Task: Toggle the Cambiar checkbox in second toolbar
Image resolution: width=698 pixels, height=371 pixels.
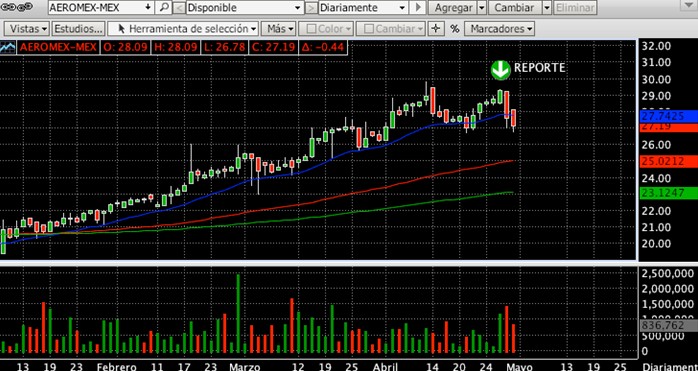Action: [368, 29]
